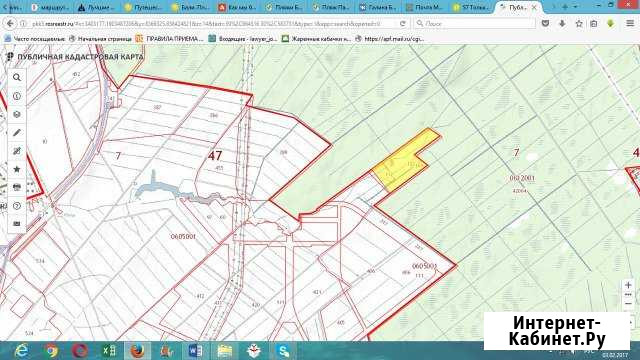The height and width of the screenshot is (360, 640).
Task: Click the question mark help icon
Action: point(17,206)
